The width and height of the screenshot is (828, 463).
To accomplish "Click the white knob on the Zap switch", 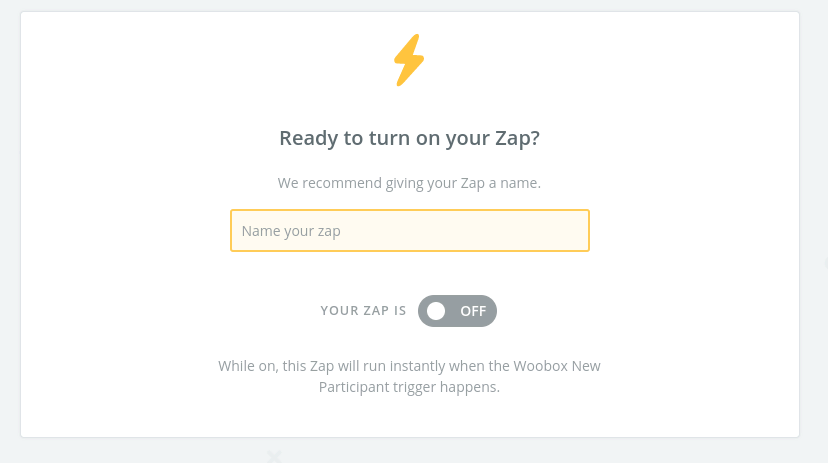I will pyautogui.click(x=436, y=311).
